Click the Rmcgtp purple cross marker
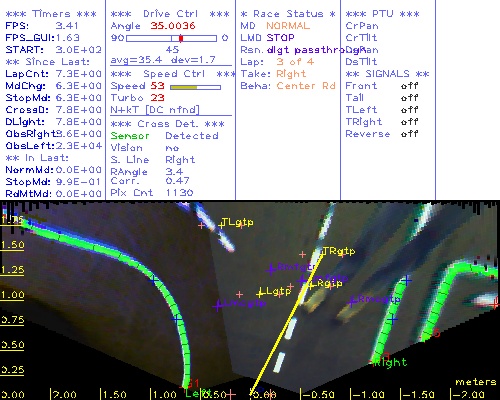Viewport: 500px width, 400px height. (x=352, y=302)
